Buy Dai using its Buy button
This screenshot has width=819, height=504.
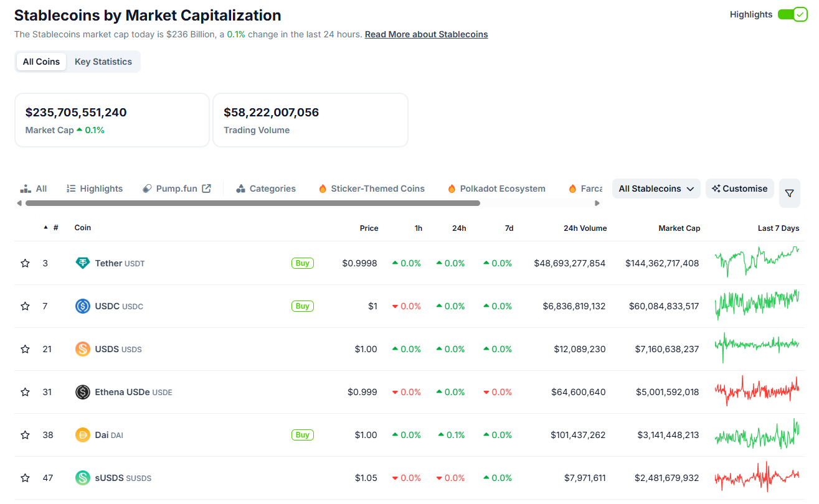click(x=303, y=435)
